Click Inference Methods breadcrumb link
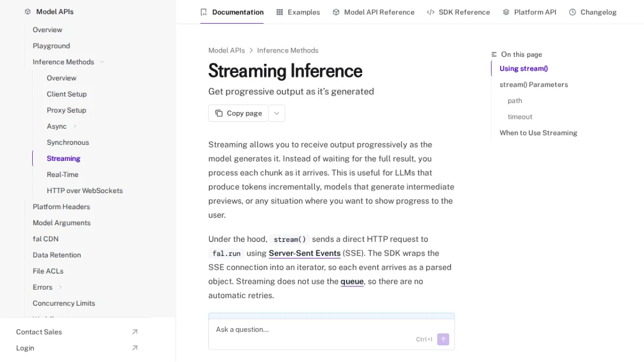 pyautogui.click(x=288, y=50)
